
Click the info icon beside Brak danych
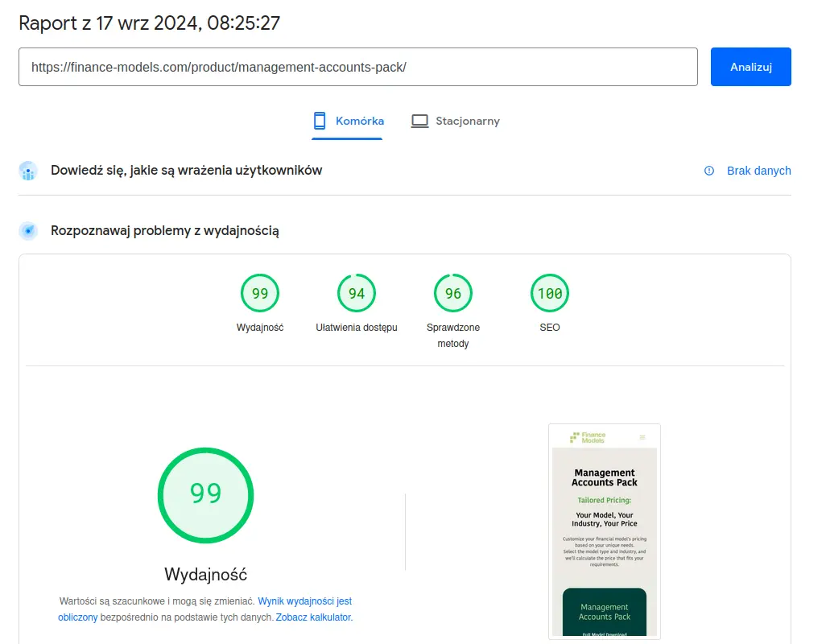[x=709, y=171]
